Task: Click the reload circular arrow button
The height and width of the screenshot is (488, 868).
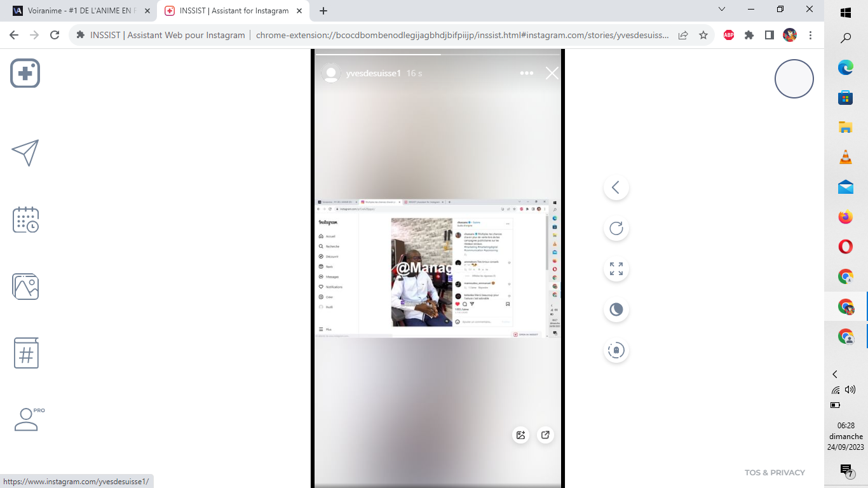Action: pos(616,229)
